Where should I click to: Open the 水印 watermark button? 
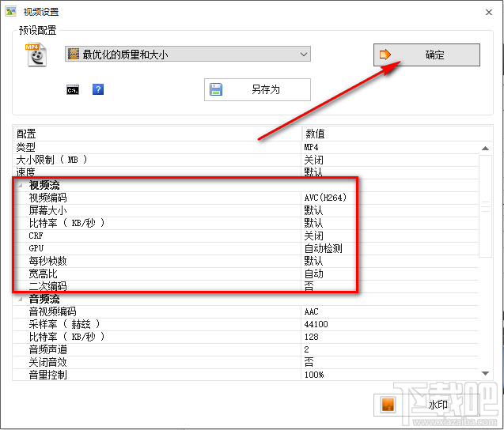426,405
